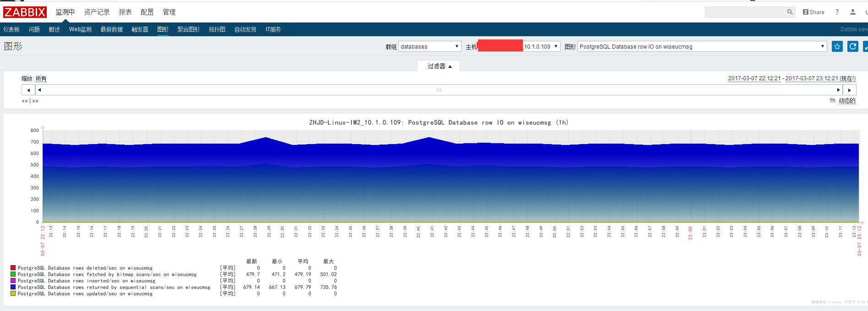Viewport: 868px width, 311px height.
Task: Open the user profile icon
Action: click(852, 12)
